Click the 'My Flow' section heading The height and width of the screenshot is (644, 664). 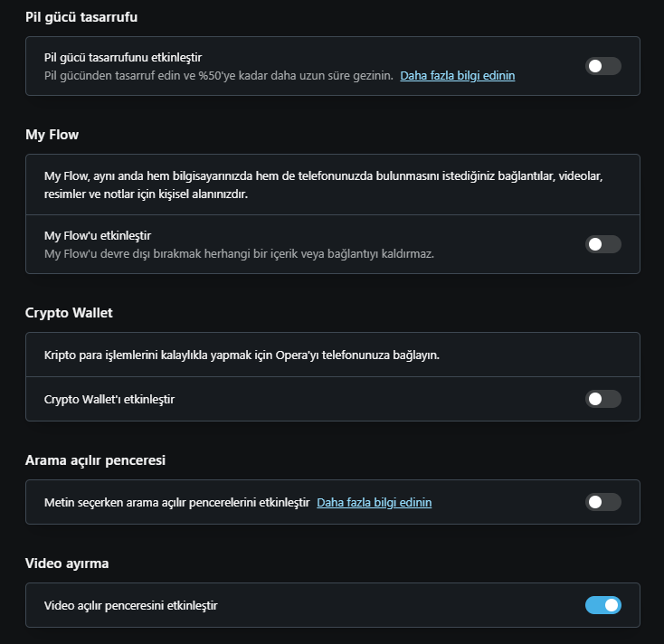click(52, 135)
